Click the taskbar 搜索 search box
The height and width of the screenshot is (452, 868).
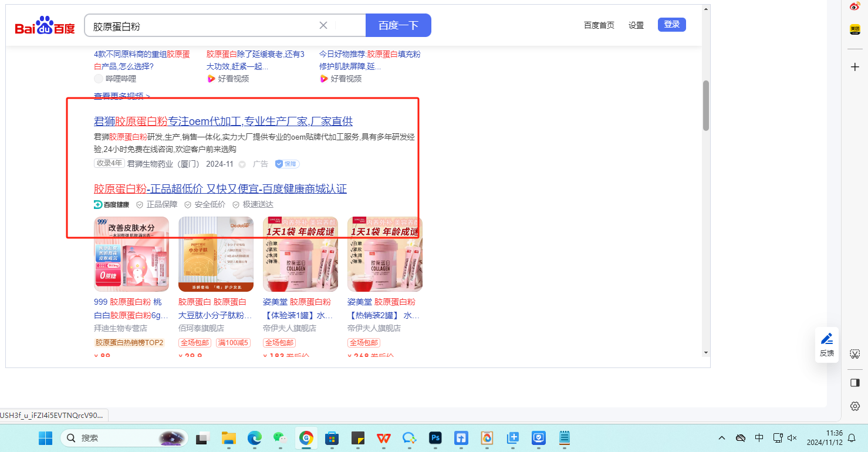(124, 438)
